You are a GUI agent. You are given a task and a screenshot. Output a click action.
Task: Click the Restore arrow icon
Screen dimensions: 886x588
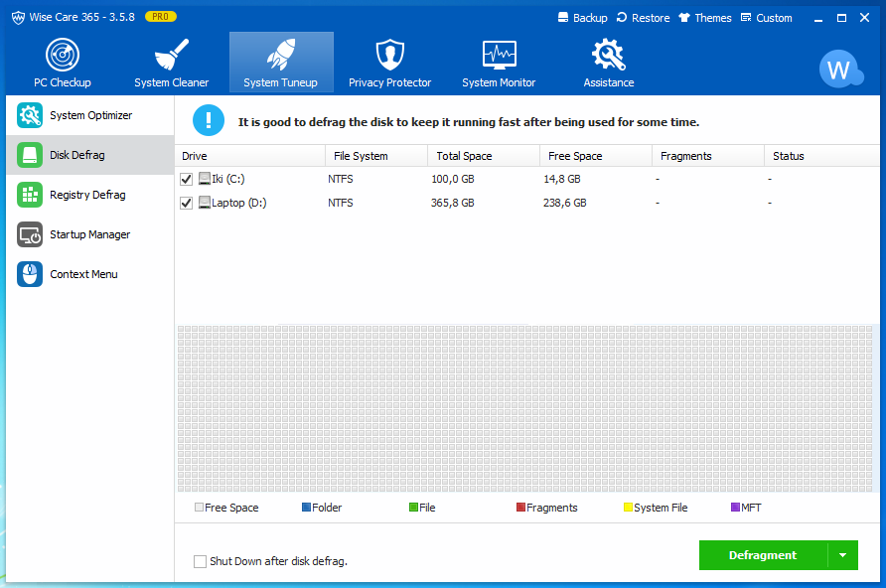point(622,18)
